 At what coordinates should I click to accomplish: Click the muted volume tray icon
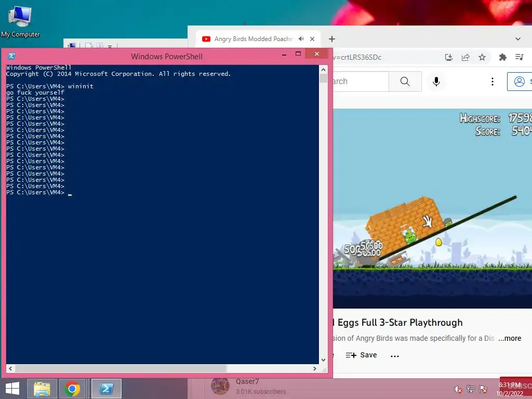click(458, 389)
